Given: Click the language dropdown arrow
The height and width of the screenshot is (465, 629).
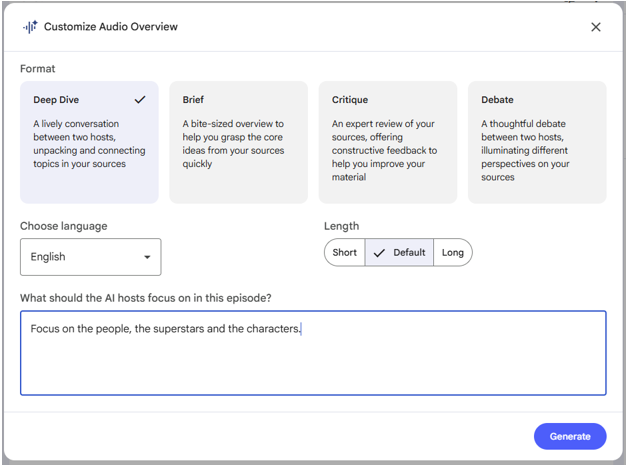Looking at the screenshot, I should click(147, 257).
